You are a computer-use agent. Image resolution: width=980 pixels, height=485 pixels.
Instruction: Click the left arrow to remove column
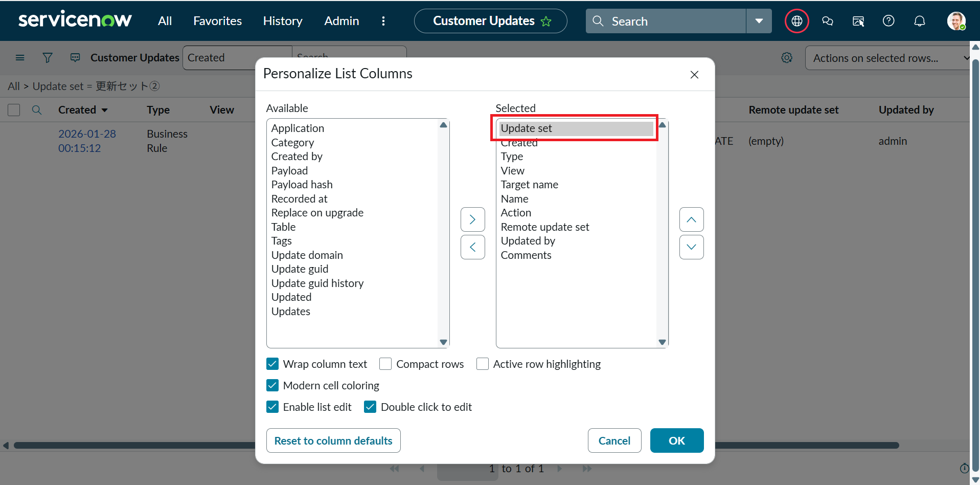click(472, 247)
